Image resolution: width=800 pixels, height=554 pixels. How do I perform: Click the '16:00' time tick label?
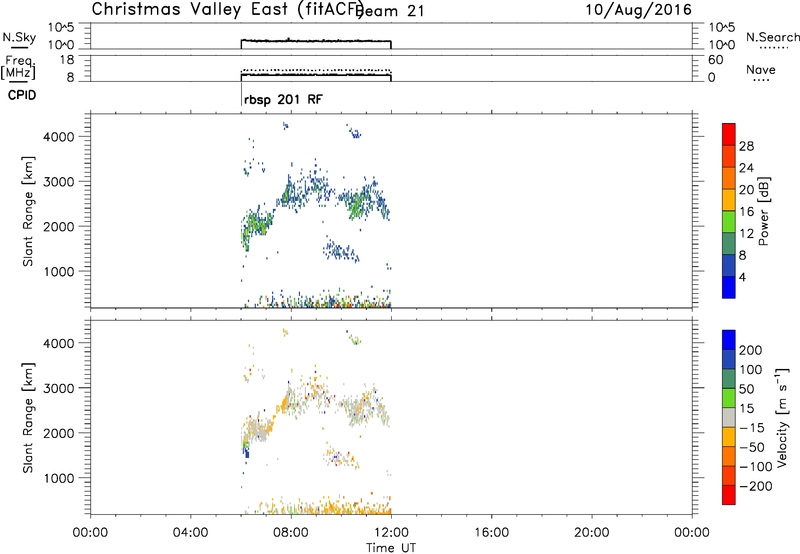491,532
